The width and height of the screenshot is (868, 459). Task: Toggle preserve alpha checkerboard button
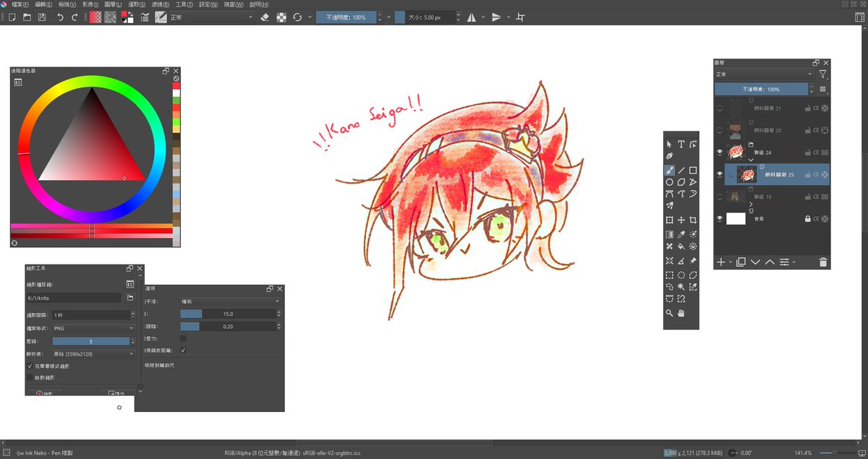281,17
